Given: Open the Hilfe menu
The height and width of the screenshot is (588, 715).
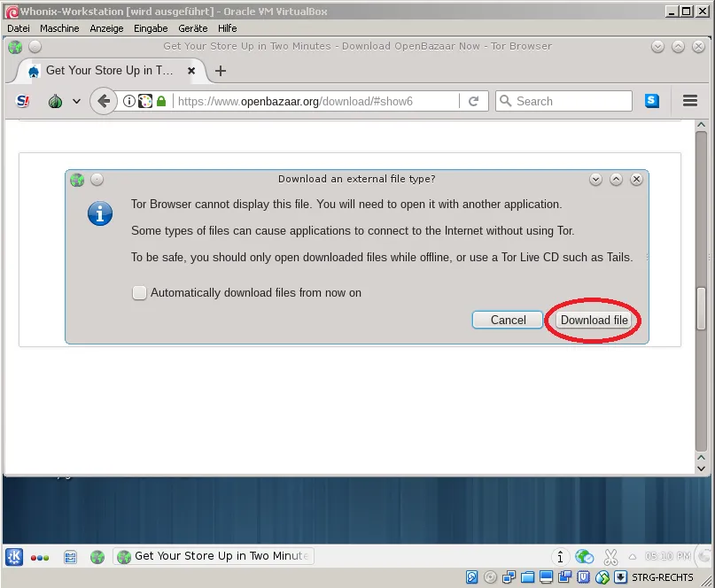Looking at the screenshot, I should pyautogui.click(x=227, y=28).
